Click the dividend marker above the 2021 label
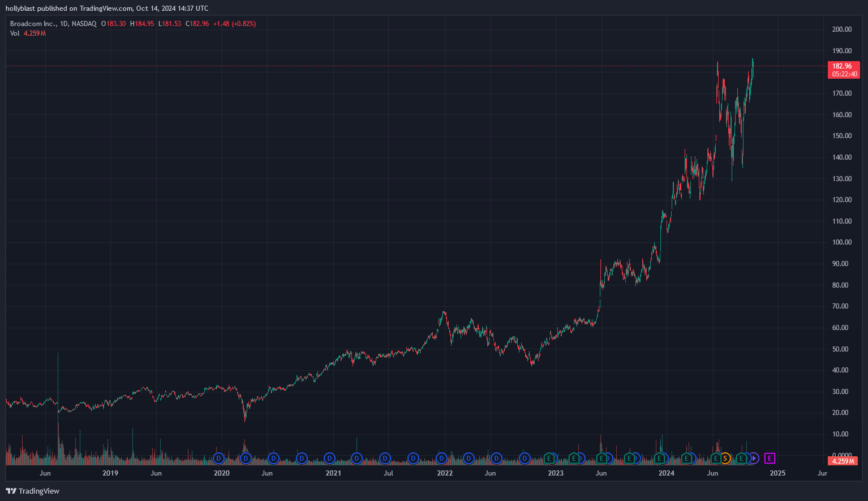This screenshot has width=868, height=501. coord(329,458)
